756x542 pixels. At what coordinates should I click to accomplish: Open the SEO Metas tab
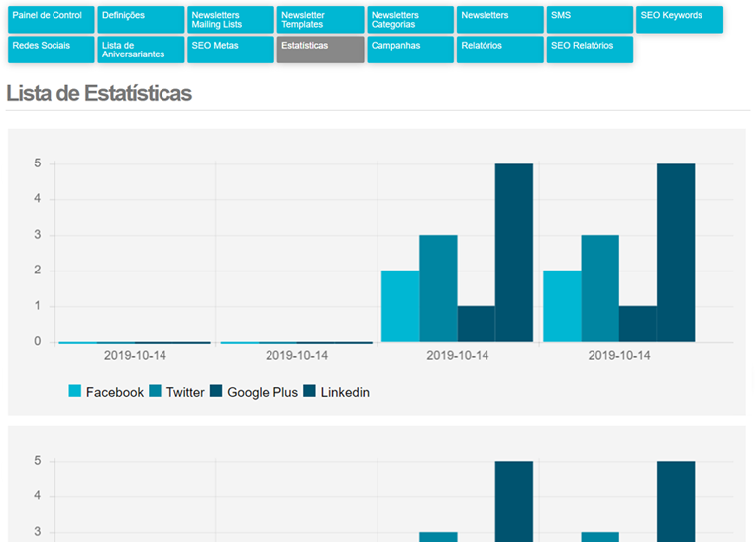pos(231,50)
